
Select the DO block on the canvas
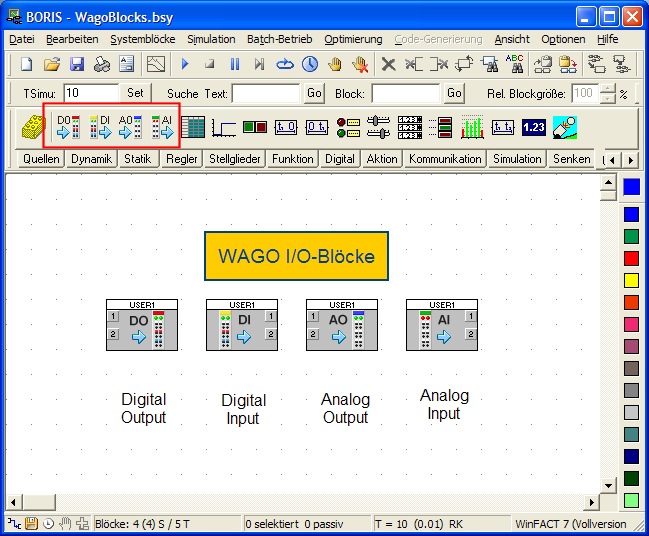(x=142, y=325)
